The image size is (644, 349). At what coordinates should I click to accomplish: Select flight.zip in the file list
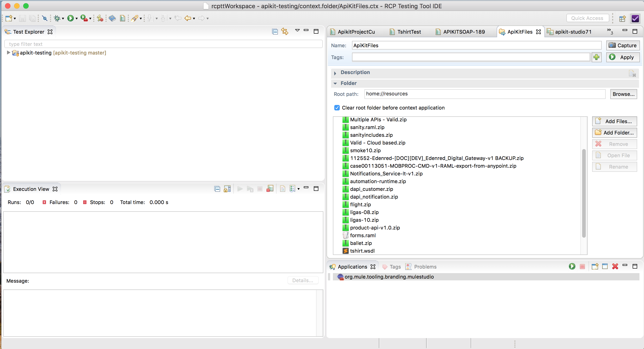pos(360,204)
